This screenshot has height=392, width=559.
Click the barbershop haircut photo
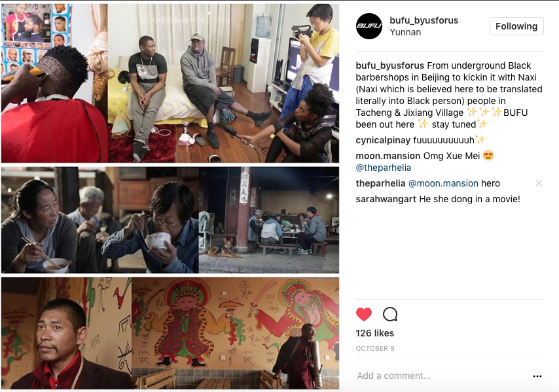click(x=54, y=83)
